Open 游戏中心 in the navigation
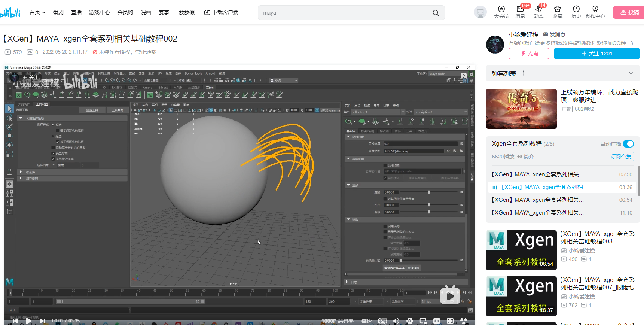Viewport: 644px width, 325px height. [100, 12]
